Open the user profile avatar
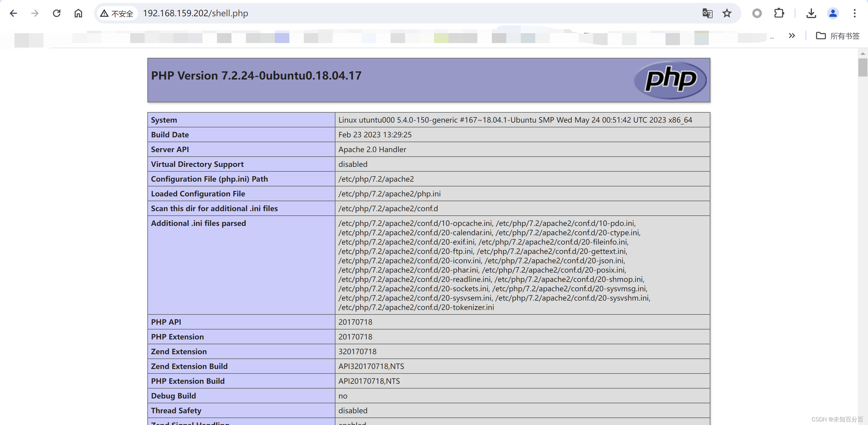The height and width of the screenshot is (425, 868). pyautogui.click(x=833, y=14)
